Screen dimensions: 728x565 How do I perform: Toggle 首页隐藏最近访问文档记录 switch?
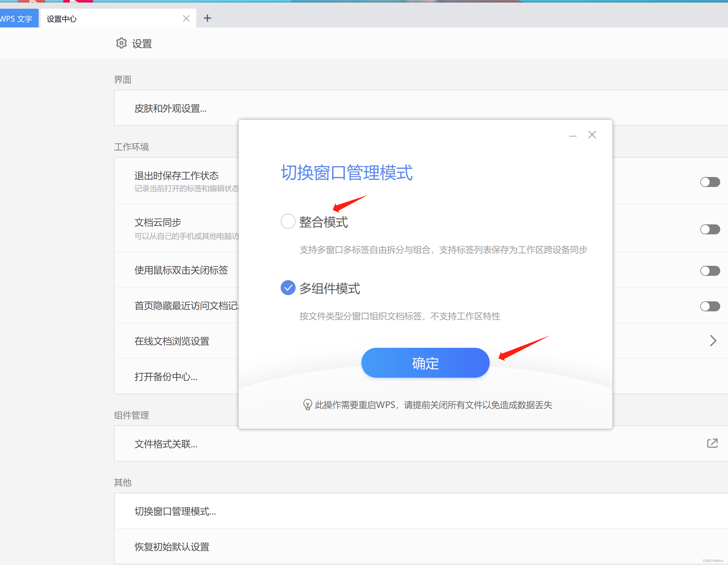pos(710,306)
